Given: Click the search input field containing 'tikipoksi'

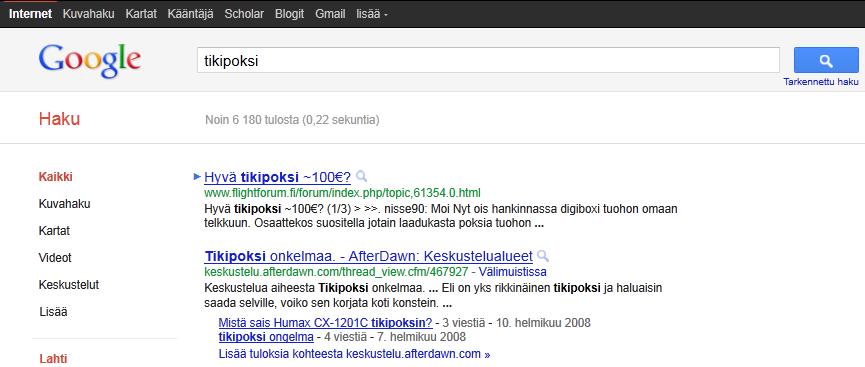Looking at the screenshot, I should tap(488, 60).
